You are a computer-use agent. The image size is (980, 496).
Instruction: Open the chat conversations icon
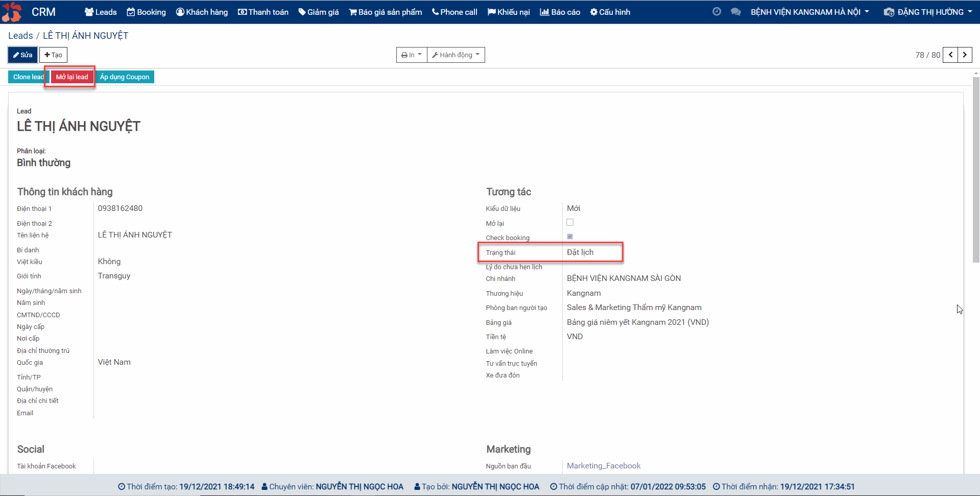pos(735,12)
